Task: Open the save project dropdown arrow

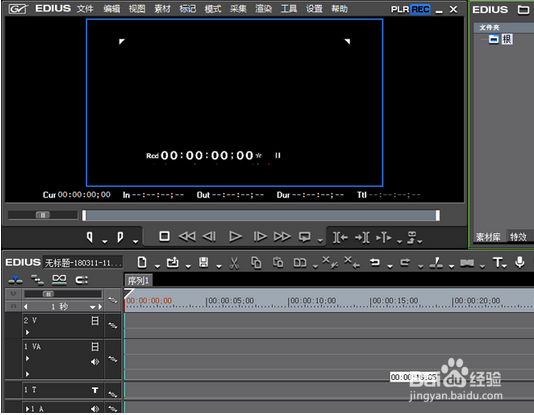Action: [219, 266]
